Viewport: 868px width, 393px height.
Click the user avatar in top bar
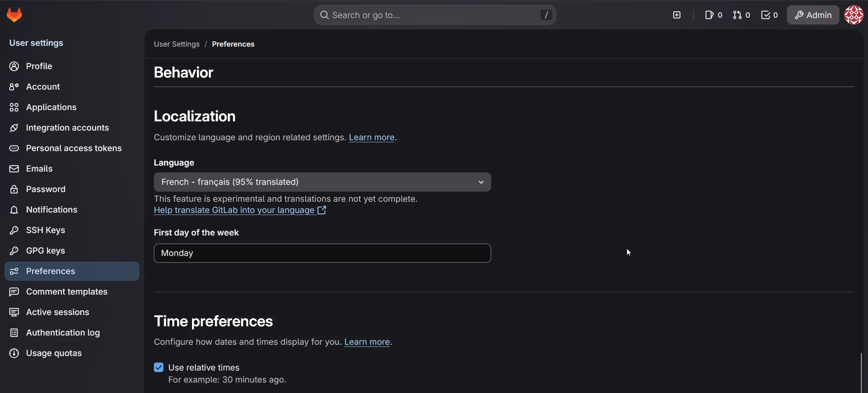point(854,15)
